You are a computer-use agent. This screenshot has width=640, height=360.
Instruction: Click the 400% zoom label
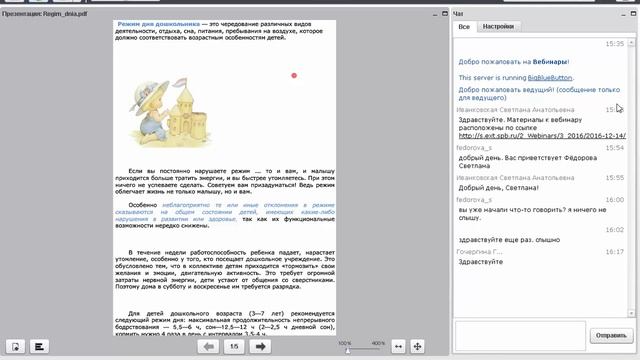(x=378, y=343)
